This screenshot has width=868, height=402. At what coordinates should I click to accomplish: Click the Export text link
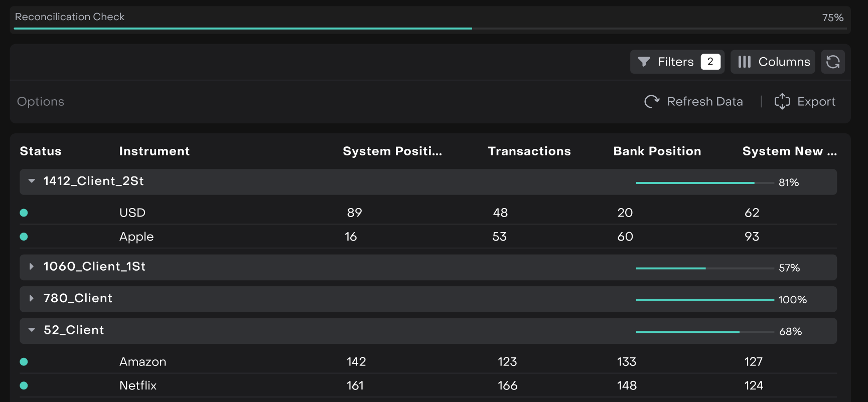[x=816, y=102]
